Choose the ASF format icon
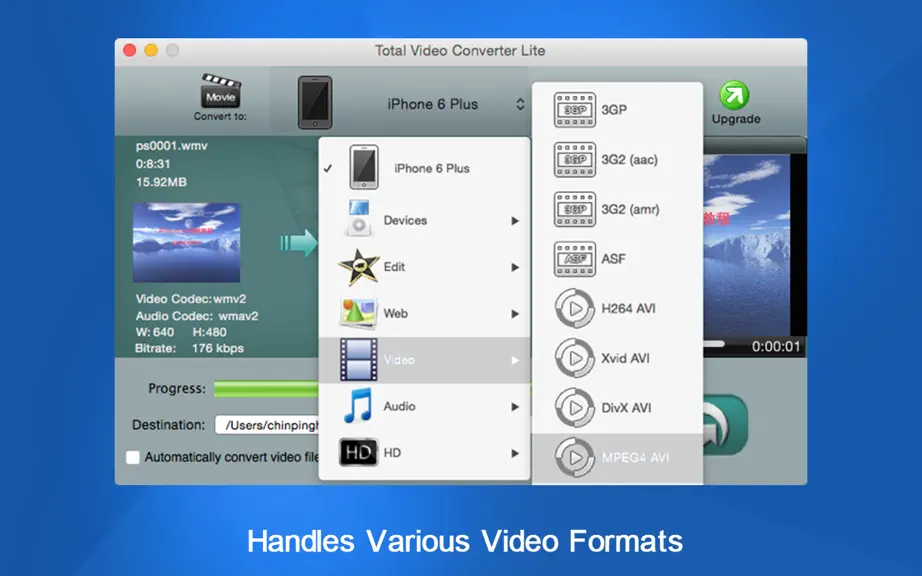This screenshot has width=922, height=576. tap(574, 259)
